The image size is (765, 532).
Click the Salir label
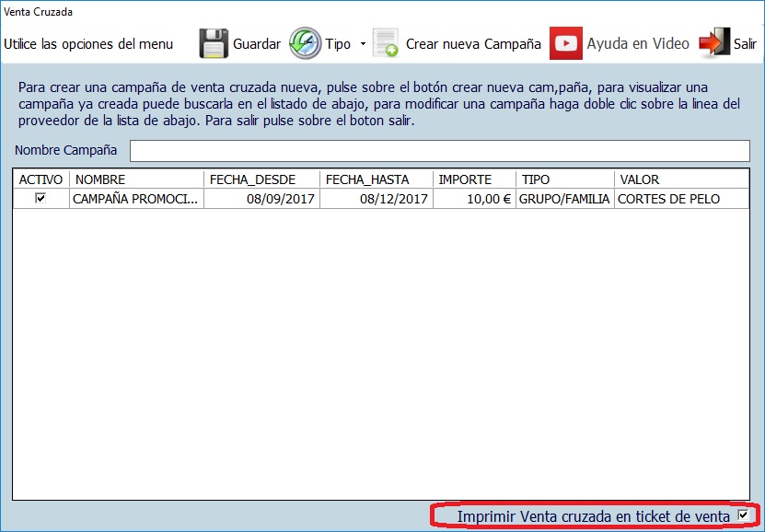pos(745,44)
